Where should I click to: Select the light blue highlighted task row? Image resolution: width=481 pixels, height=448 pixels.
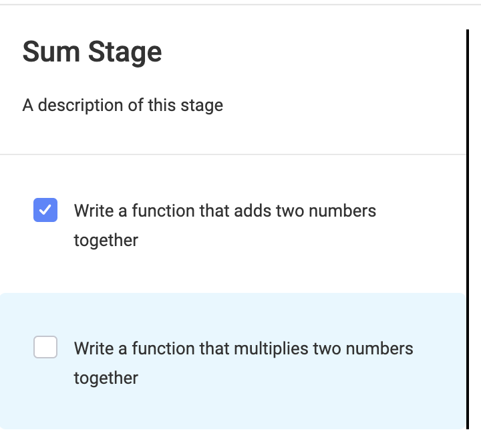click(x=233, y=361)
